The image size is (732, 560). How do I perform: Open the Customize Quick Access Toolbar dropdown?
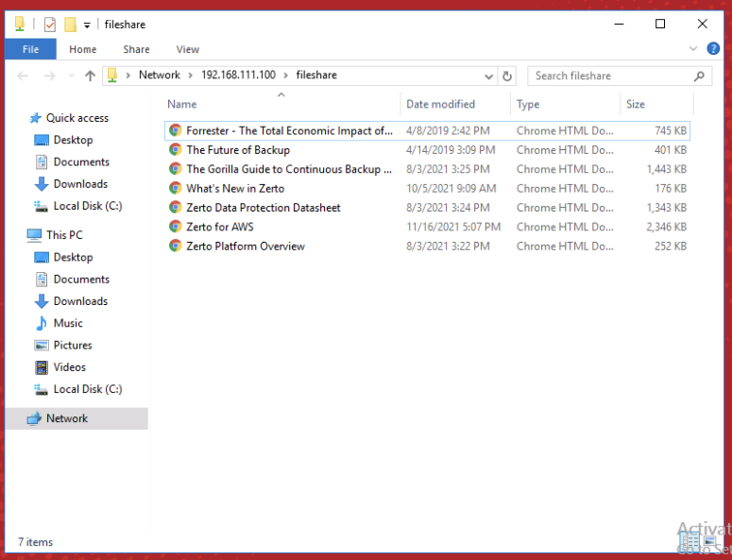[x=87, y=25]
